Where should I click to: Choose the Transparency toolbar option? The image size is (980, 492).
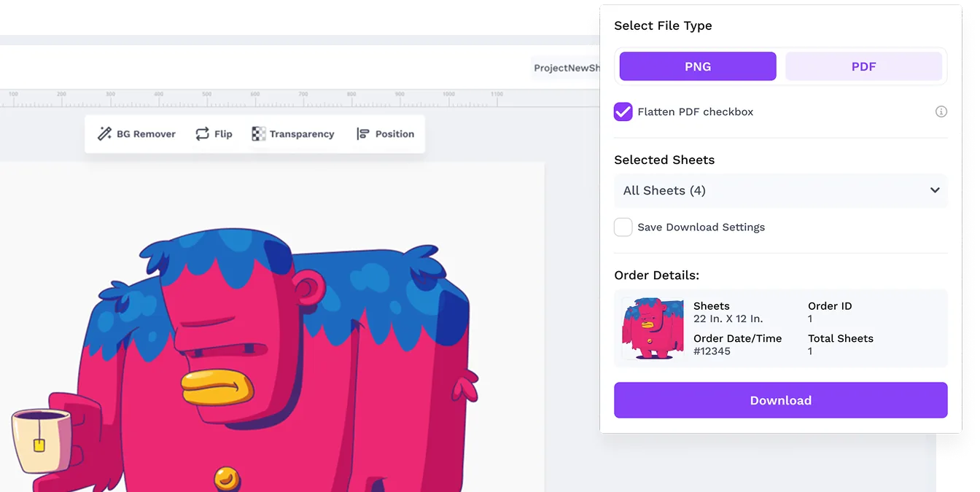(293, 134)
